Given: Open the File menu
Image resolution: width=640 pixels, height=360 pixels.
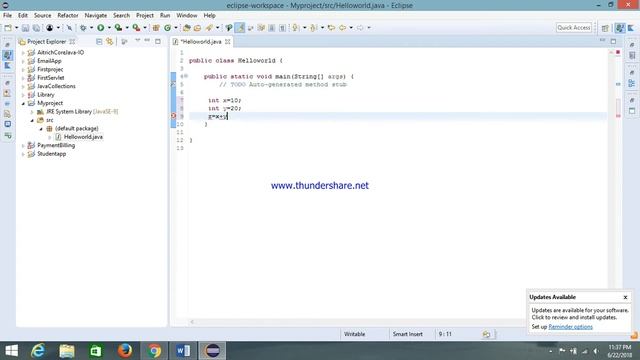Looking at the screenshot, I should coord(7,16).
